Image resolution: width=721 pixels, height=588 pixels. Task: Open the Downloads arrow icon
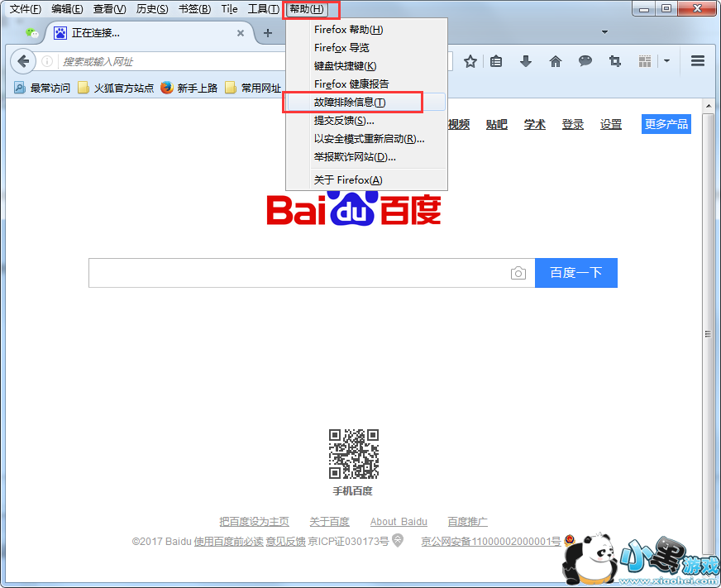(526, 61)
